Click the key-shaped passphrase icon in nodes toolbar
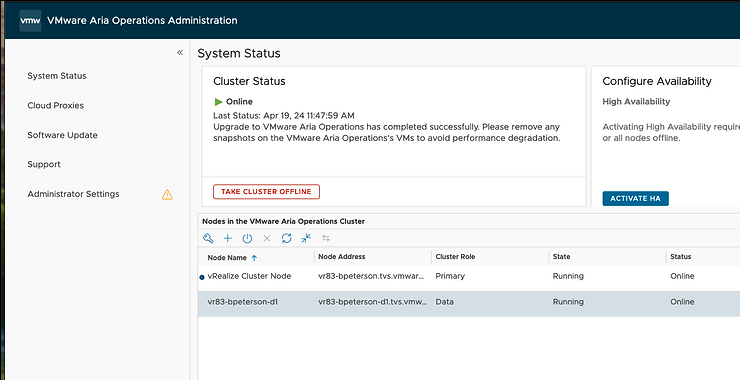The image size is (740, 380). click(x=208, y=238)
